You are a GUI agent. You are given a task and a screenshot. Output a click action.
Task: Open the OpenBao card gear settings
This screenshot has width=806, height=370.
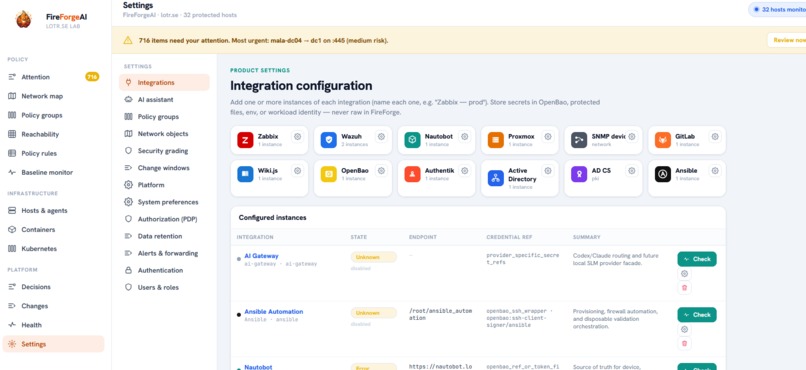tap(381, 171)
